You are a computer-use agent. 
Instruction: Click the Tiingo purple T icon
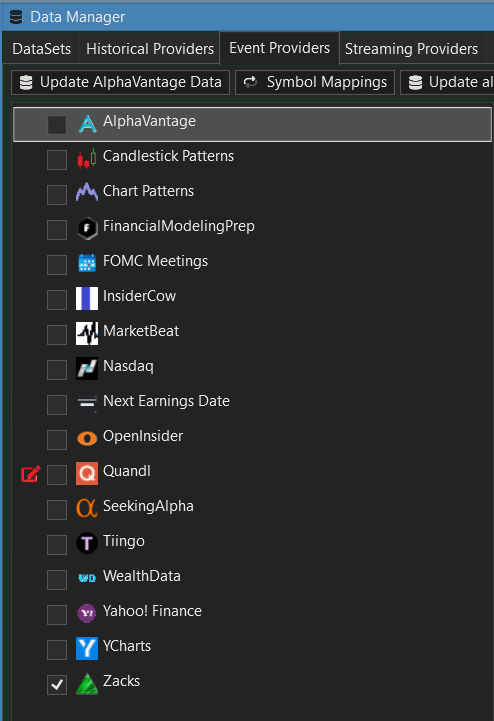pyautogui.click(x=87, y=544)
